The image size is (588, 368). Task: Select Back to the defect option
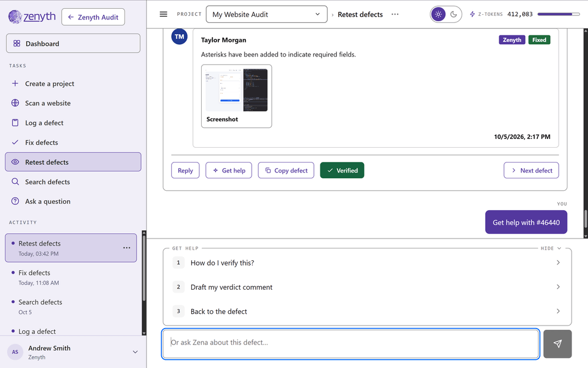367,311
